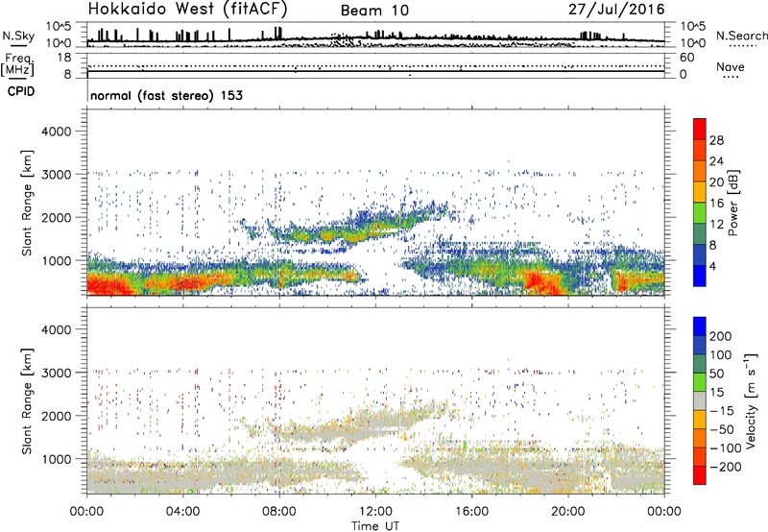Click the 08:00 time tick label
Screen dimensions: 768x532
279,512
